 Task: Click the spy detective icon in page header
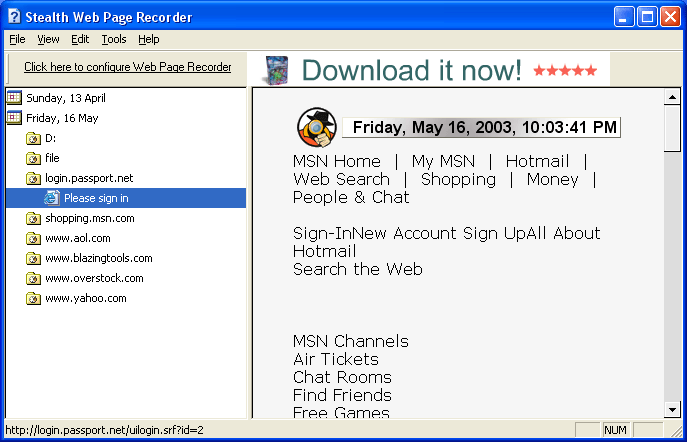tap(315, 127)
